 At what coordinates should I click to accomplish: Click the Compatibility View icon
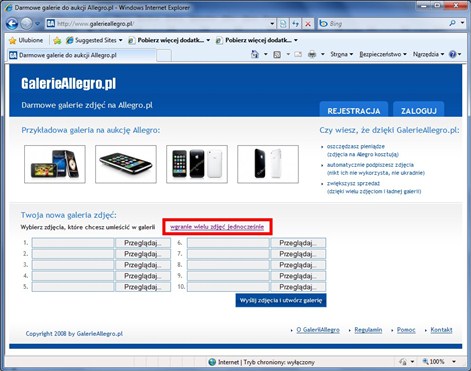pyautogui.click(x=283, y=24)
